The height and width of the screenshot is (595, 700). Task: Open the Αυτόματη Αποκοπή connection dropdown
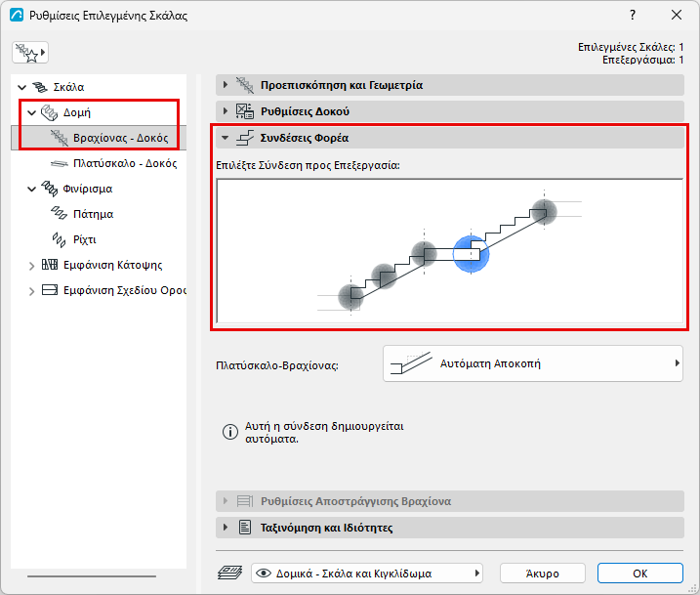click(x=533, y=363)
